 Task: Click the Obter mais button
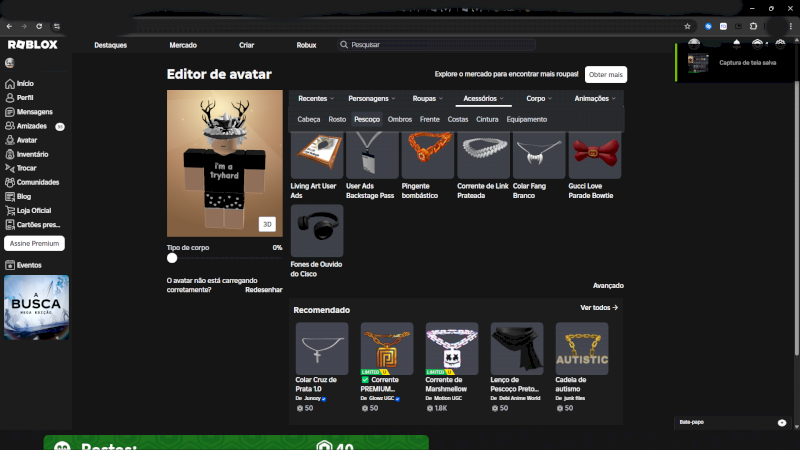point(606,74)
